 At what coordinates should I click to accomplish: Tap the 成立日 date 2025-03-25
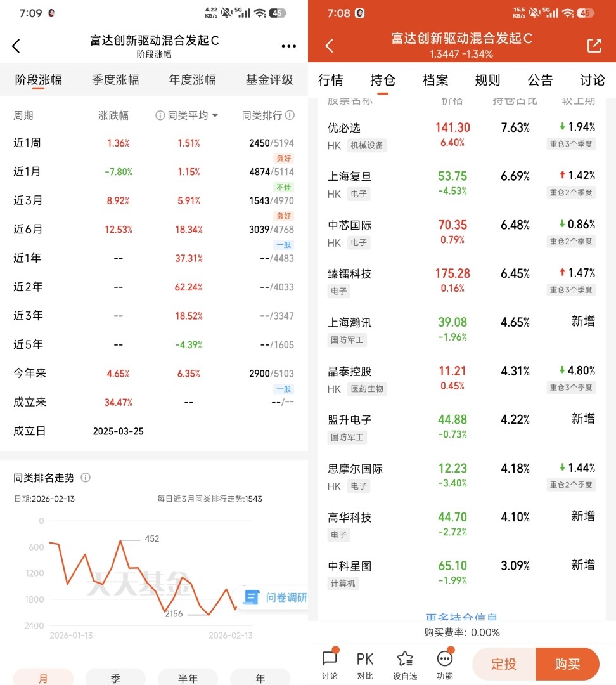click(119, 431)
